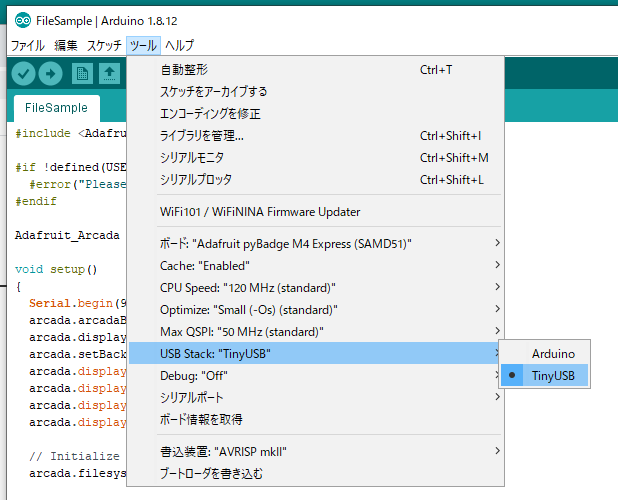Click 自動整形 to auto-format code

point(185,70)
